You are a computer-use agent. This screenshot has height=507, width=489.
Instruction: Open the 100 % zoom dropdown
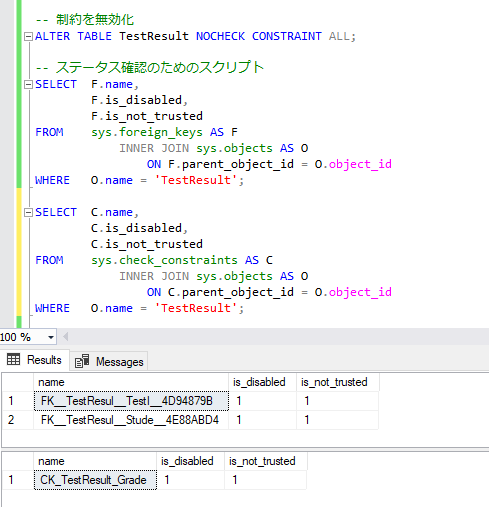coord(51,337)
